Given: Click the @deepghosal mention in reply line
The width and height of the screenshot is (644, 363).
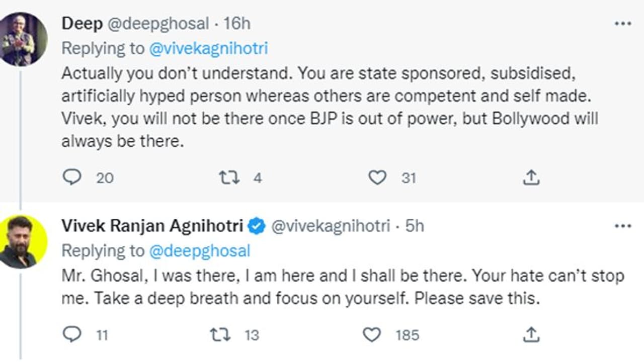Looking at the screenshot, I should [199, 251].
